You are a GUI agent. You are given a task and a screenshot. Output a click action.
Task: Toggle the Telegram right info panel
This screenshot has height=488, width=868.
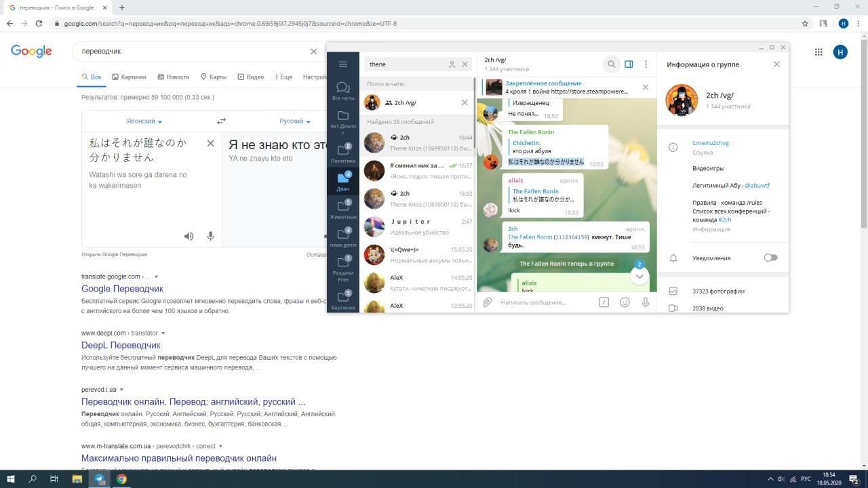[629, 64]
